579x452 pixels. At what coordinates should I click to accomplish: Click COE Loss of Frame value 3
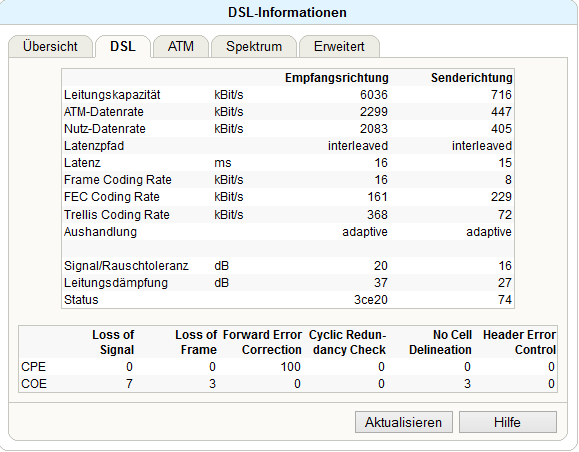[212, 384]
